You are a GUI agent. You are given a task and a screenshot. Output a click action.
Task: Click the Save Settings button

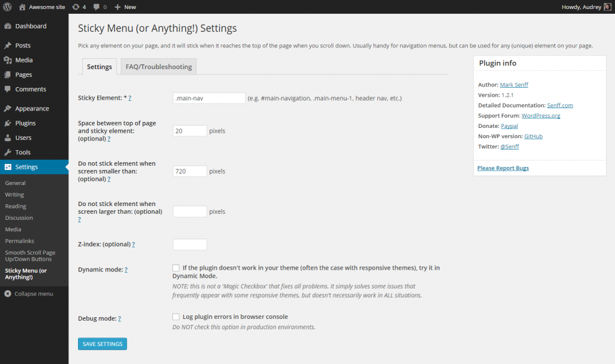click(x=102, y=343)
